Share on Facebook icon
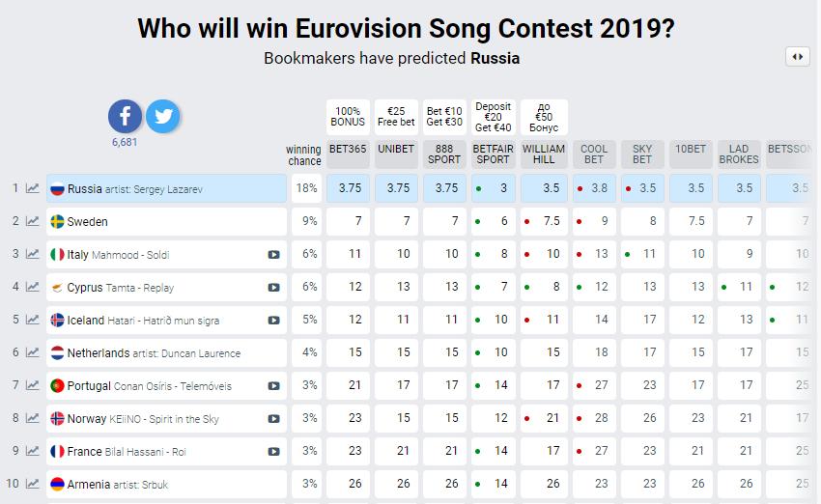 (126, 117)
